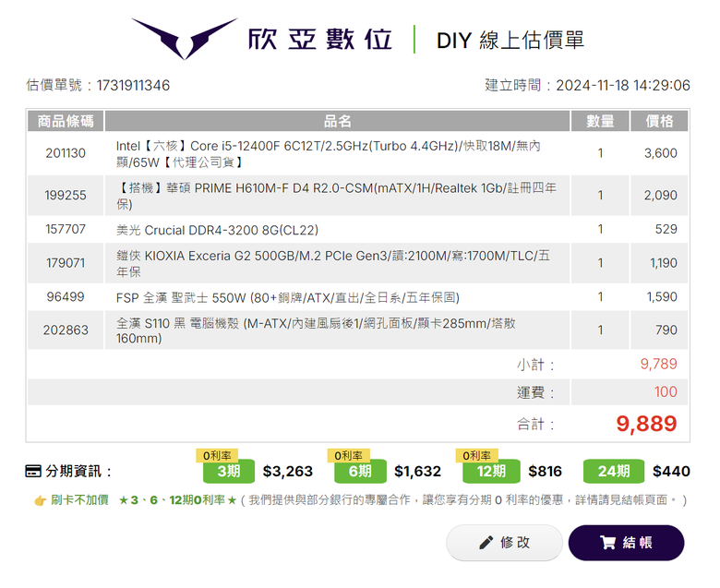Image resolution: width=720 pixels, height=588 pixels.
Task: Click the 0利率 tag above 3期
Action: pos(217,455)
